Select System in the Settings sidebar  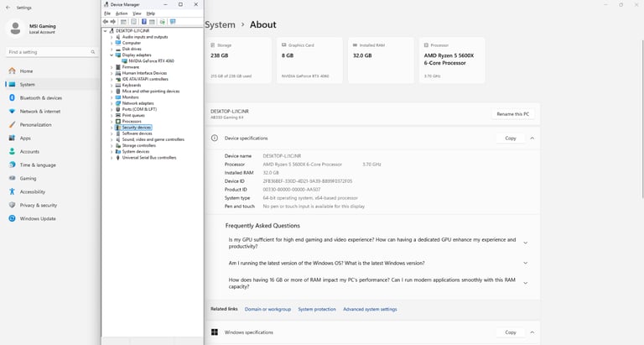[x=52, y=84]
